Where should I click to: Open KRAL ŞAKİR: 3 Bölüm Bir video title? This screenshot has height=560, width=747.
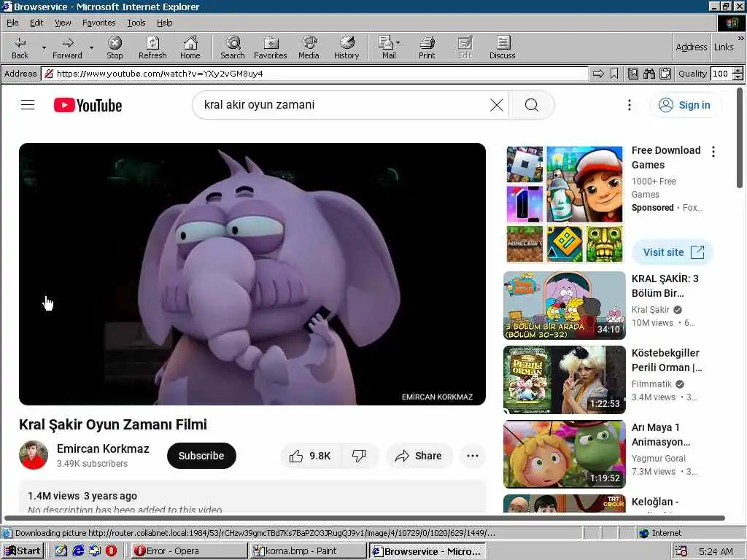(x=665, y=286)
